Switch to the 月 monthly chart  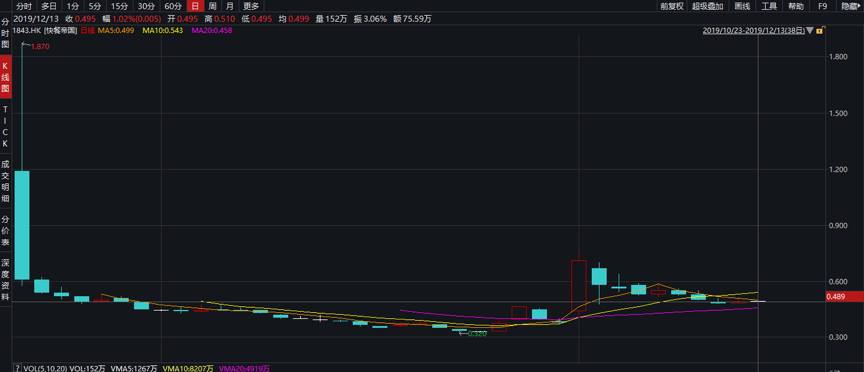point(230,6)
